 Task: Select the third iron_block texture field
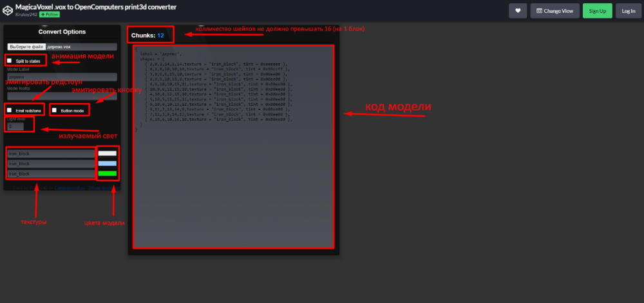[x=51, y=174]
